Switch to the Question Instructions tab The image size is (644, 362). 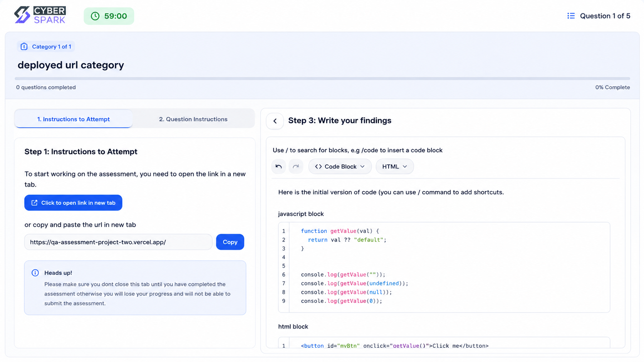193,119
